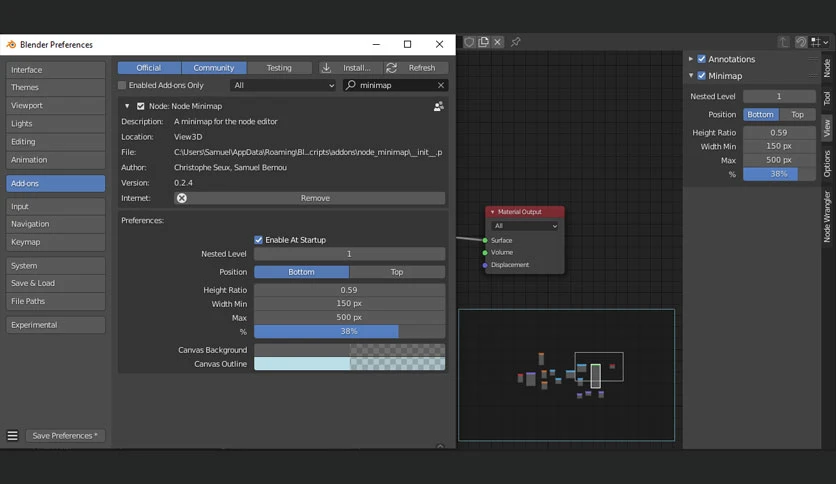Toggle Enable At Startup checkbox
836x484 pixels.
pos(259,240)
